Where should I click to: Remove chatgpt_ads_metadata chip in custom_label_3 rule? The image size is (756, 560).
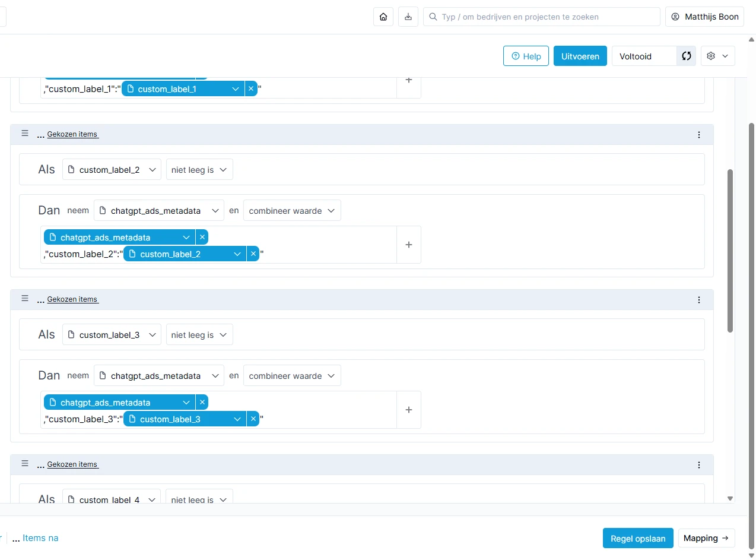(x=202, y=402)
